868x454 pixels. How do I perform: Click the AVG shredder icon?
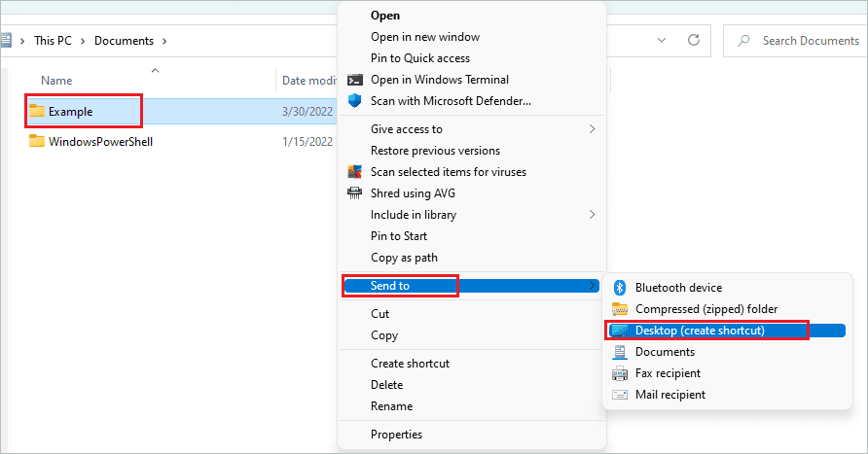click(x=355, y=193)
